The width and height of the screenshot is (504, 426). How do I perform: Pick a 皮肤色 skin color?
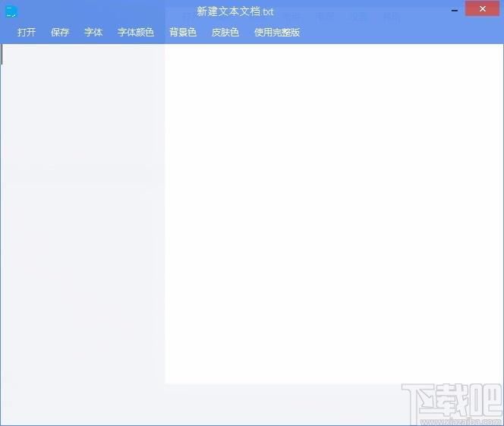225,32
